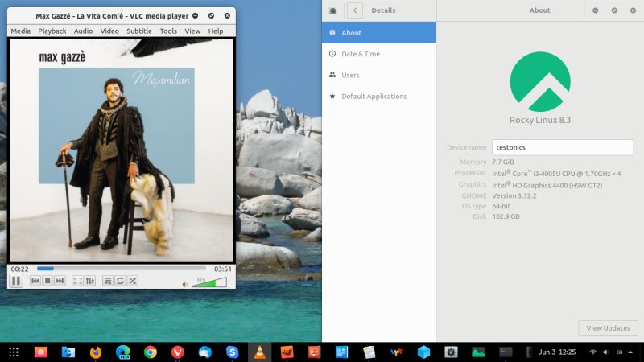
Task: Open extended settings equalizer icon
Action: pos(90,281)
